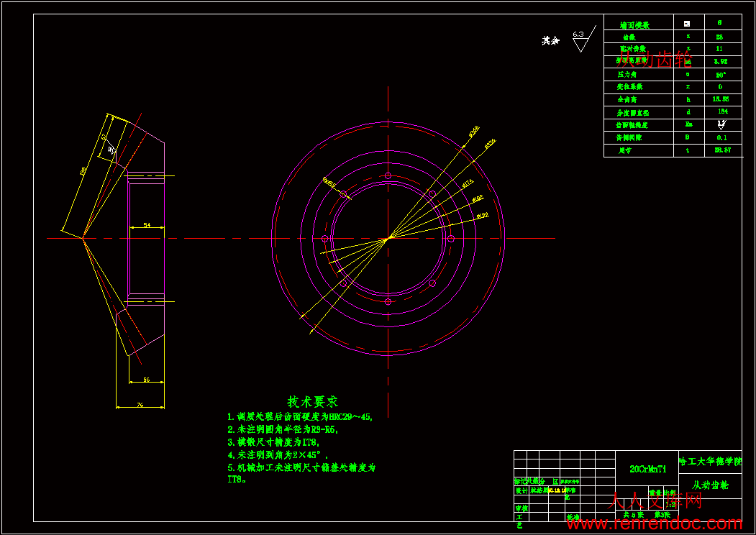Select part name '从动齿轮' in title block
Viewport: 756px width, 535px height.
(710, 485)
